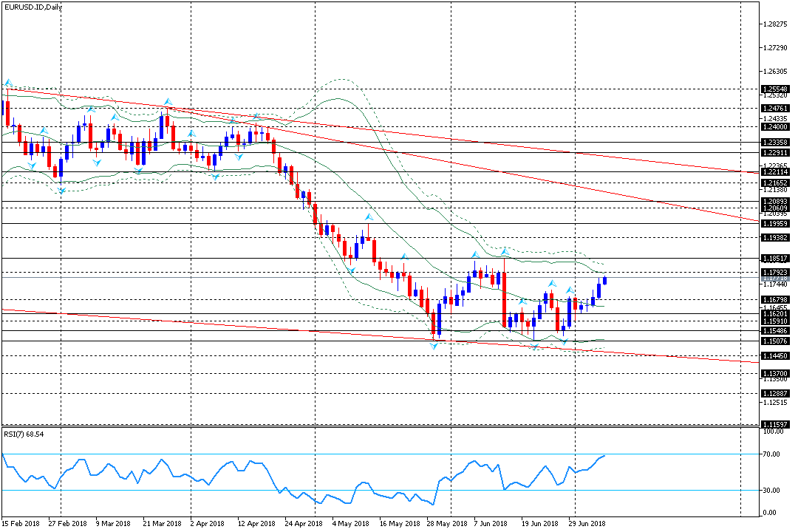Click the 7 Jun 2018 date label
Viewport: 798px width, 532px height.
pyautogui.click(x=491, y=523)
